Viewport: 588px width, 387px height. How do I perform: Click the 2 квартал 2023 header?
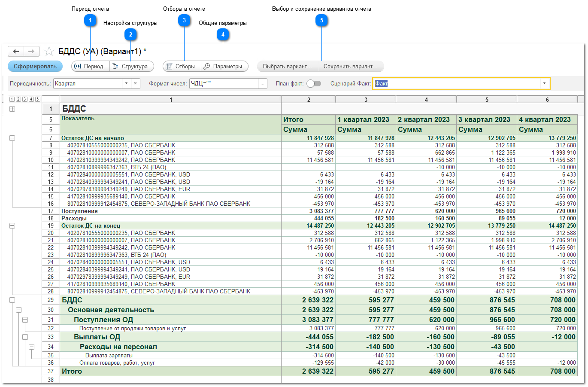[426, 119]
